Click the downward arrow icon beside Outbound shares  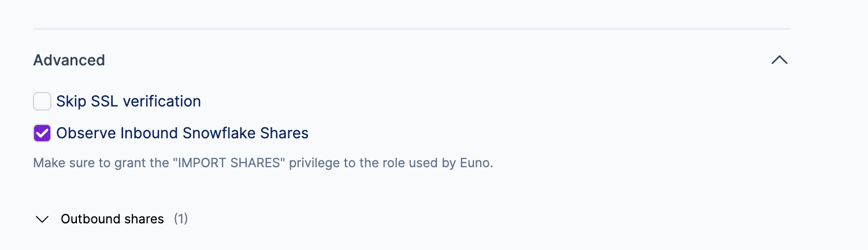click(42, 219)
